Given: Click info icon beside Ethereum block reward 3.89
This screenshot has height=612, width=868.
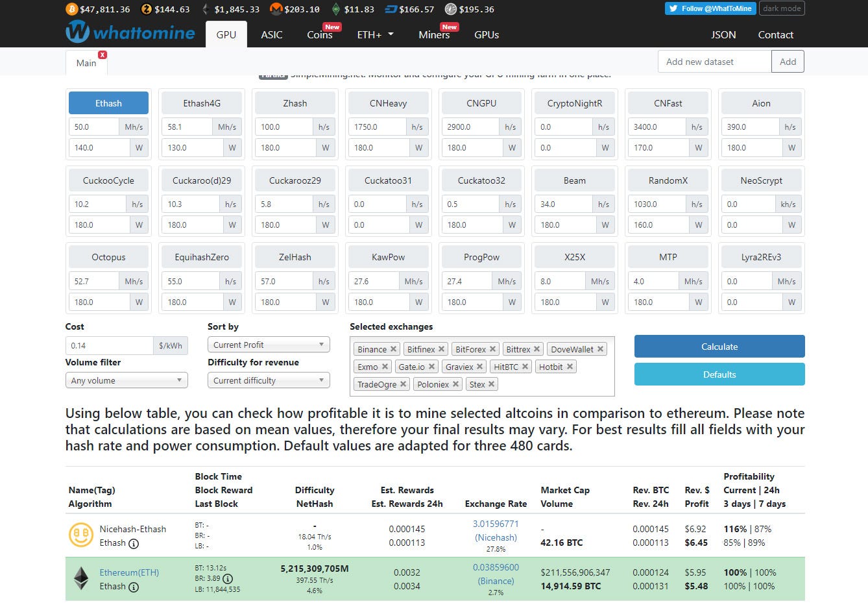Looking at the screenshot, I should 228,578.
